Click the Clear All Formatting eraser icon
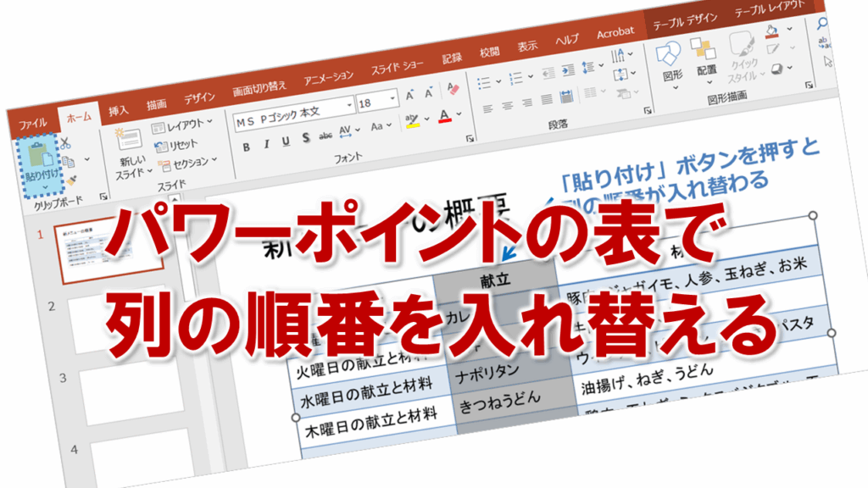Viewport: 868px width, 488px height. click(453, 88)
